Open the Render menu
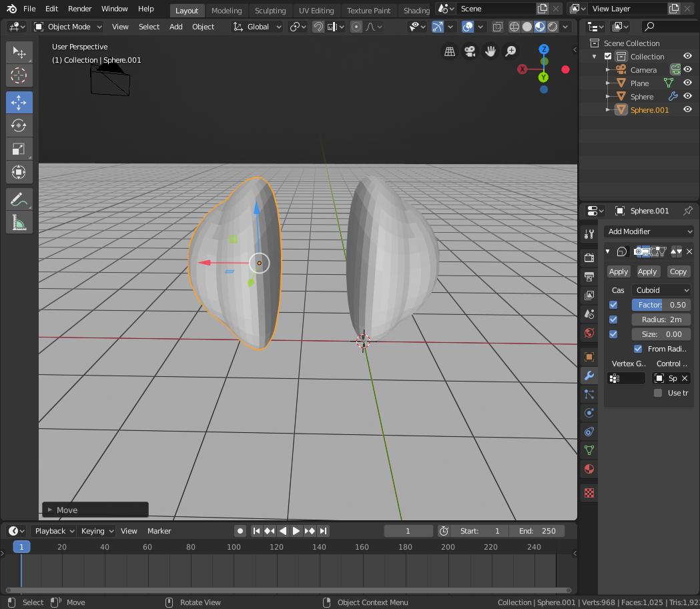Screen dimensions: 700x609 coord(80,9)
